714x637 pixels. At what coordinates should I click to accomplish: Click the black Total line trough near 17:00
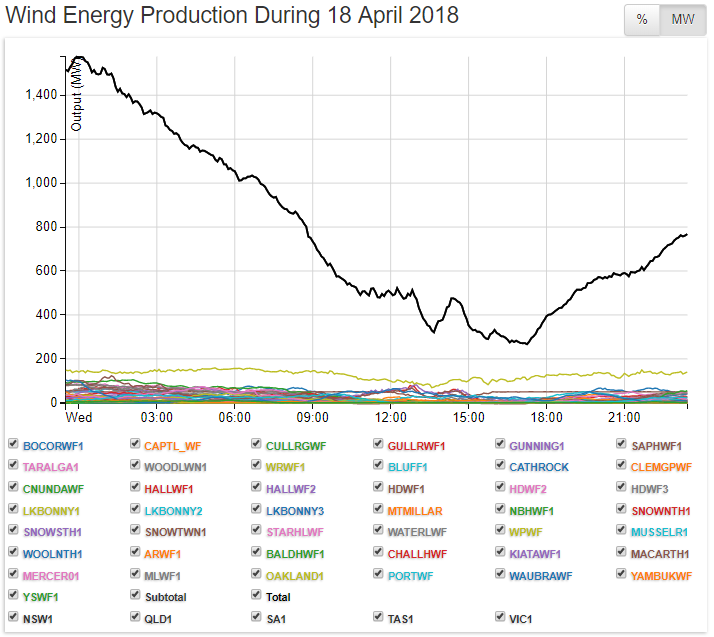[523, 343]
